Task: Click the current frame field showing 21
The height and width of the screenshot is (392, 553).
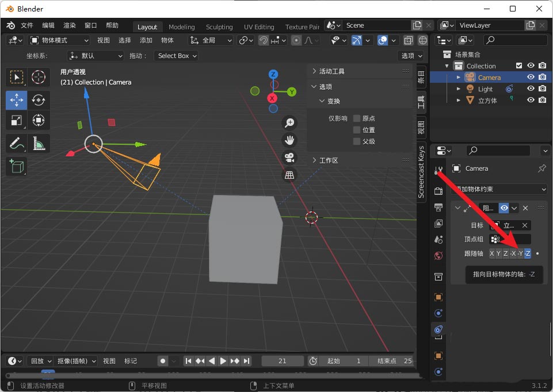Action: (x=282, y=360)
